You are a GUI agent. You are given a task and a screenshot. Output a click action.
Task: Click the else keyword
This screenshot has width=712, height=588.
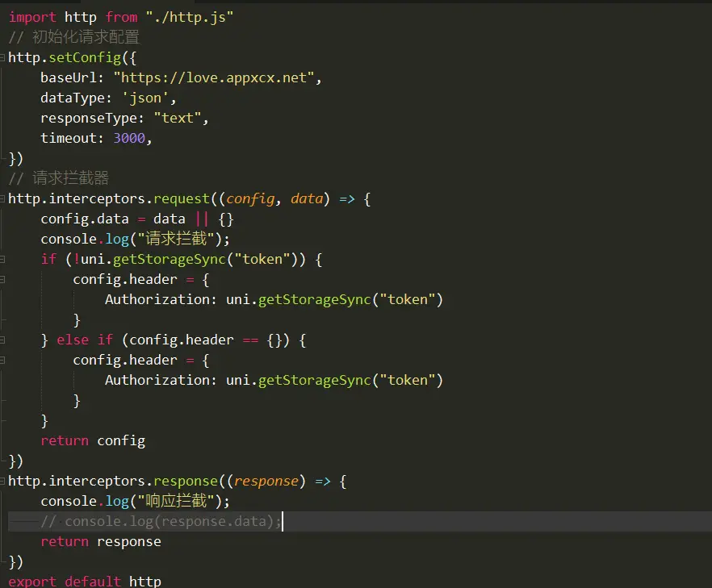pos(73,340)
